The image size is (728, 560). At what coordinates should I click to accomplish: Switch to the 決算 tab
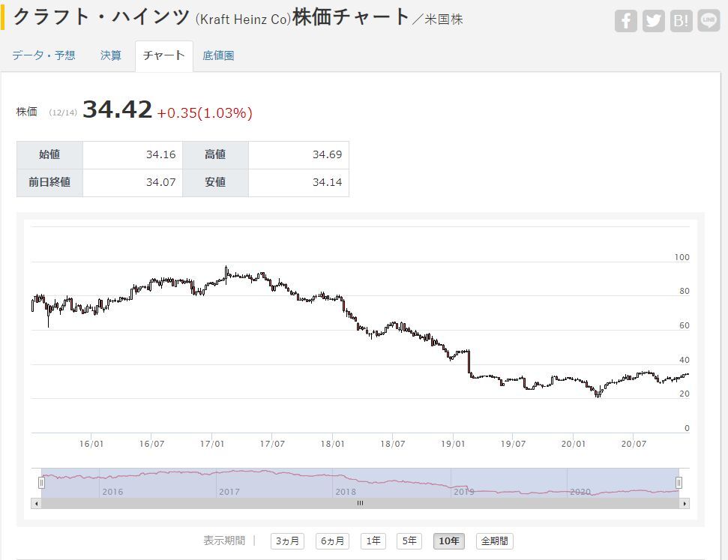point(110,55)
